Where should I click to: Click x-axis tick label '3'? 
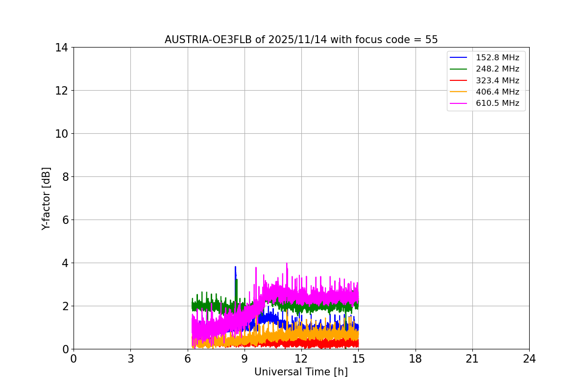130,359
